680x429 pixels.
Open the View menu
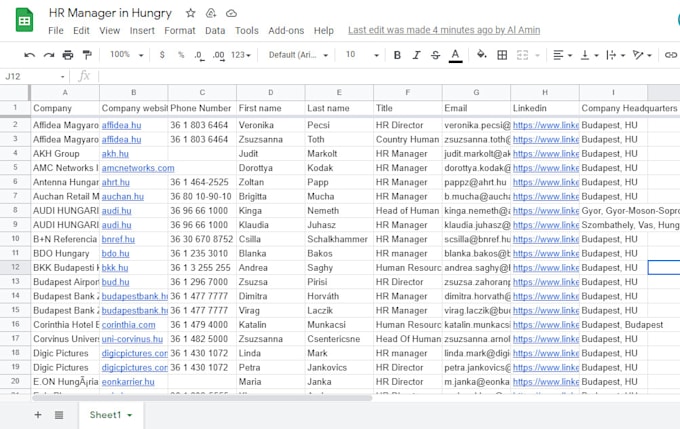[x=109, y=30]
